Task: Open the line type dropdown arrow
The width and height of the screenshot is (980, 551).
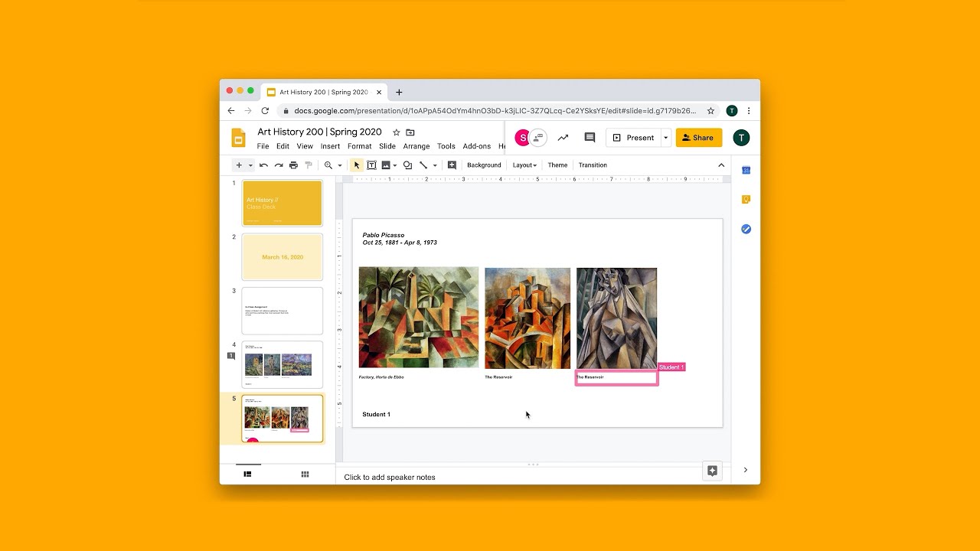Action: point(435,165)
